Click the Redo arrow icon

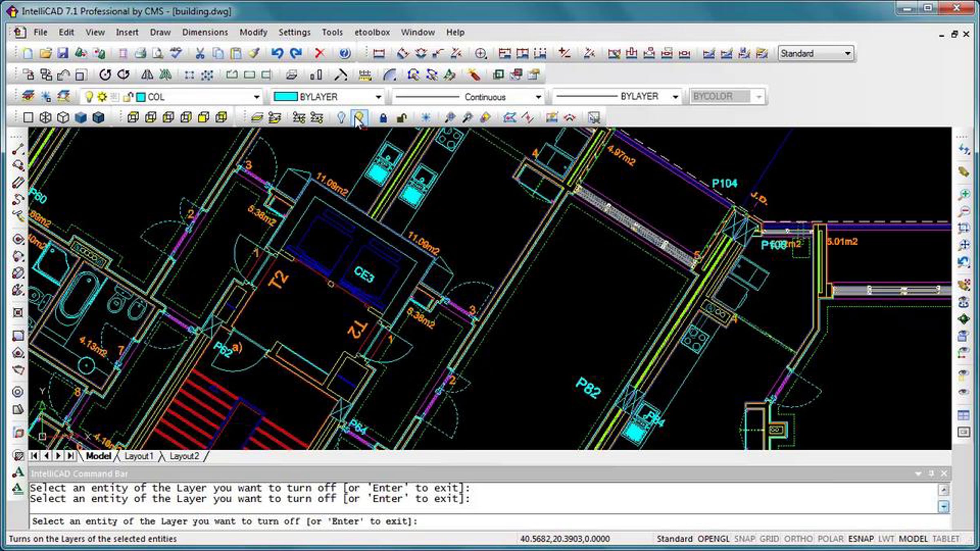[296, 53]
